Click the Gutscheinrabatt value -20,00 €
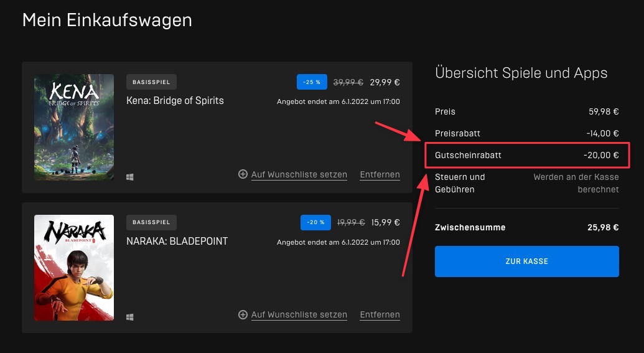This screenshot has height=353, width=644. (601, 156)
